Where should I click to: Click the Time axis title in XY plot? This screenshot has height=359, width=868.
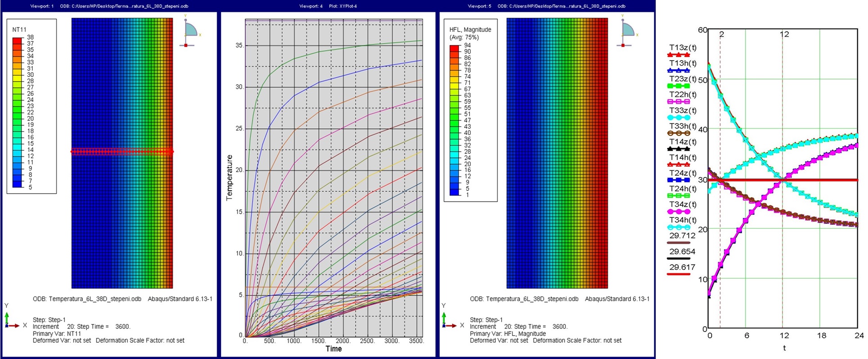[x=334, y=349]
